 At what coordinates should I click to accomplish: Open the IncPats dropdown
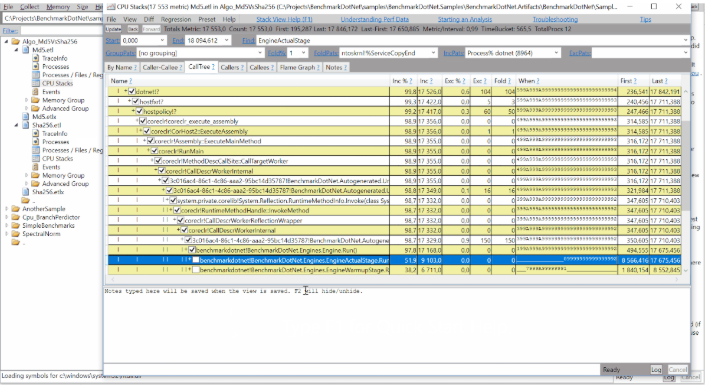pyautogui.click(x=556, y=53)
